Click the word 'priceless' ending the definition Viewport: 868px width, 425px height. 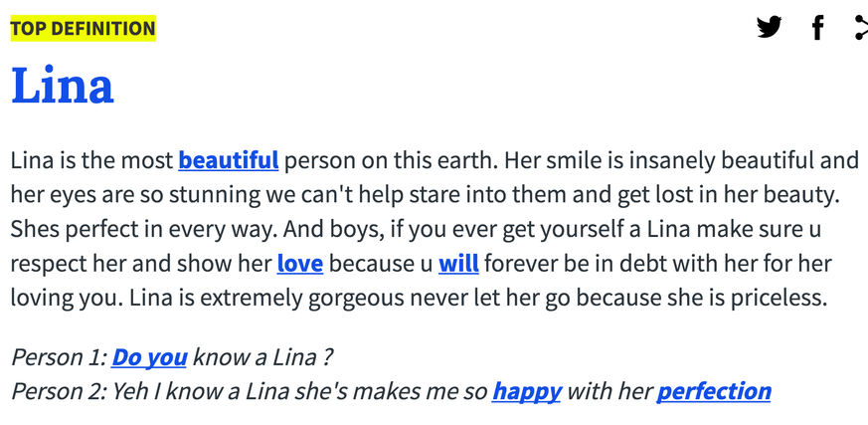[781, 298]
